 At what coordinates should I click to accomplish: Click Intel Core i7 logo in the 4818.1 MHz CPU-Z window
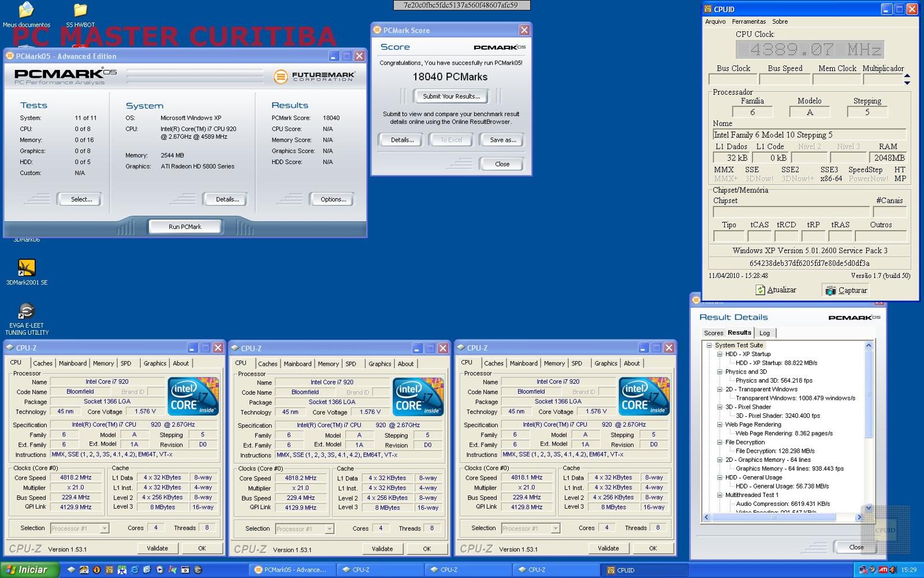(x=644, y=396)
